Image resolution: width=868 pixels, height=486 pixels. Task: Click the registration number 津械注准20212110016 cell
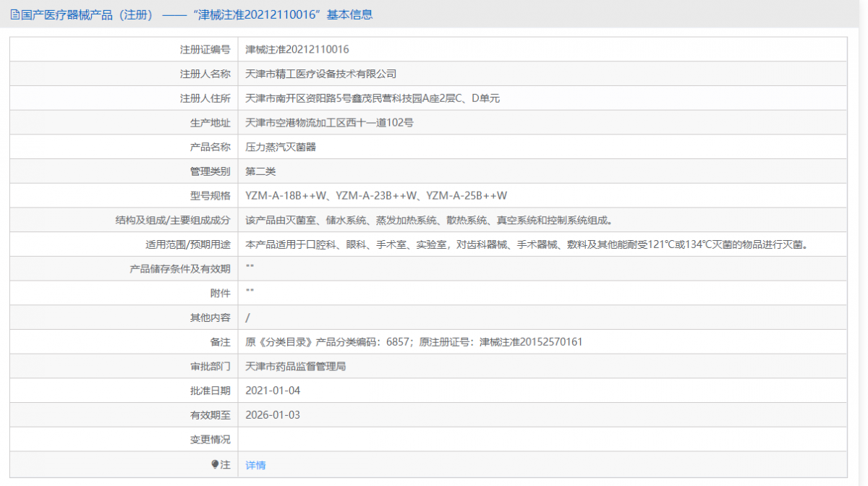click(x=296, y=48)
